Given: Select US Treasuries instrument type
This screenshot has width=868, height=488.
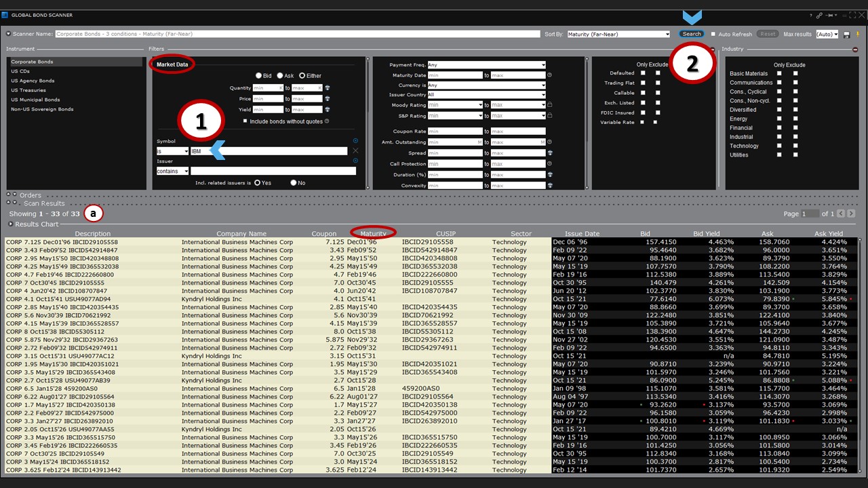Looking at the screenshot, I should point(28,90).
